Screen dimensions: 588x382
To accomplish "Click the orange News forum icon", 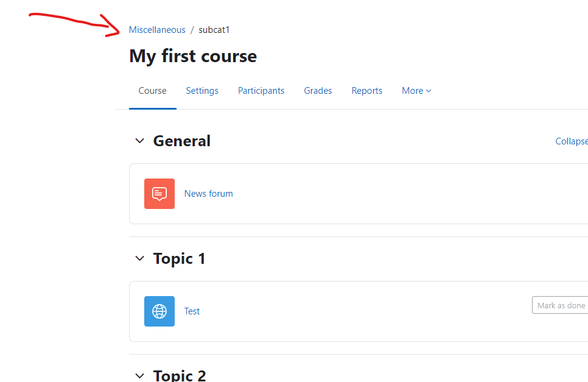I will click(159, 194).
